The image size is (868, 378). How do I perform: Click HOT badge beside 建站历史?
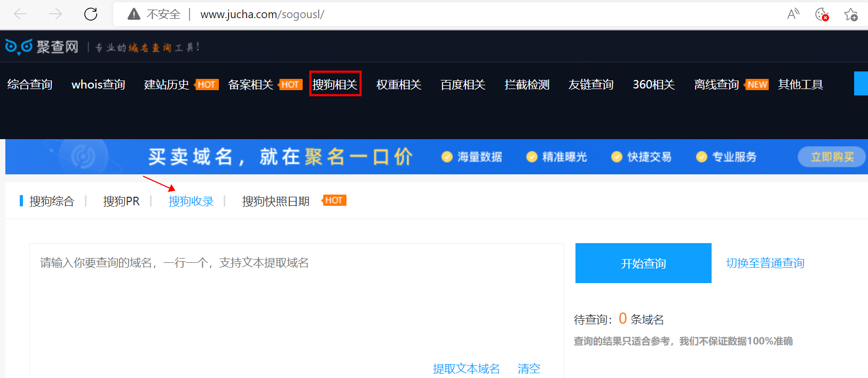pos(207,84)
